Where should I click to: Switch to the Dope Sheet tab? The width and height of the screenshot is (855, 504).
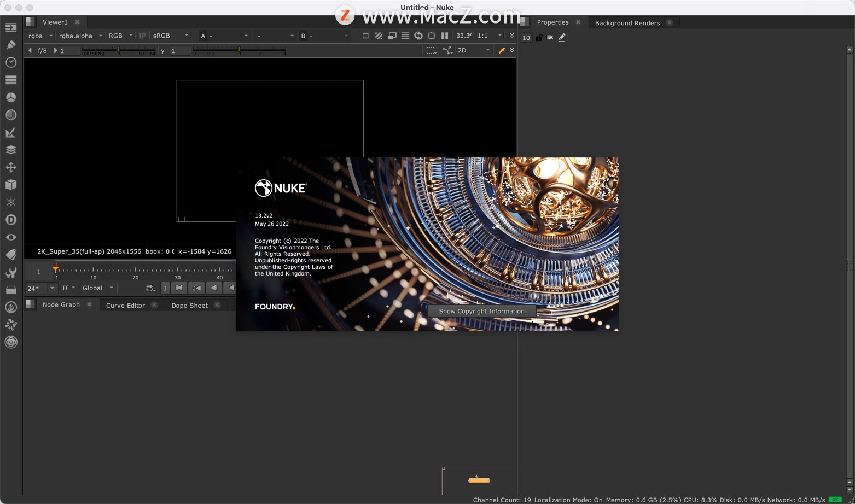pos(189,305)
